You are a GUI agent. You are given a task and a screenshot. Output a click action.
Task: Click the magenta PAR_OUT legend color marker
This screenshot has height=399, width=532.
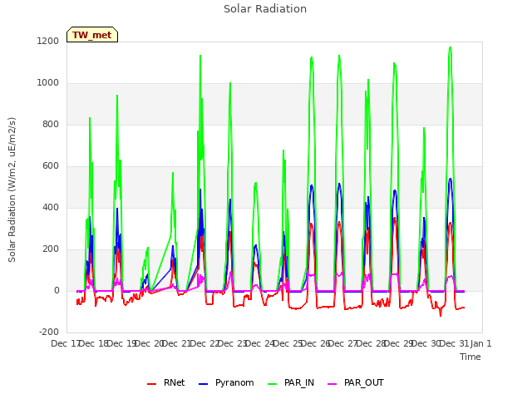coord(332,384)
